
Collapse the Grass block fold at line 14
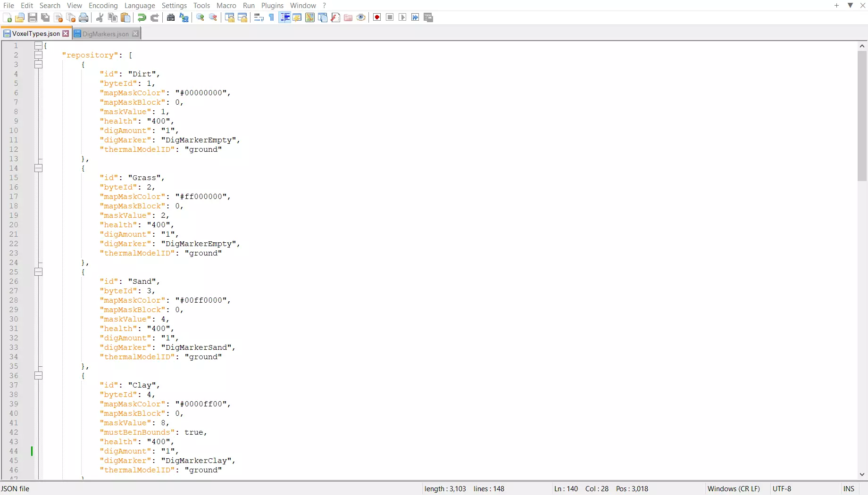38,168
